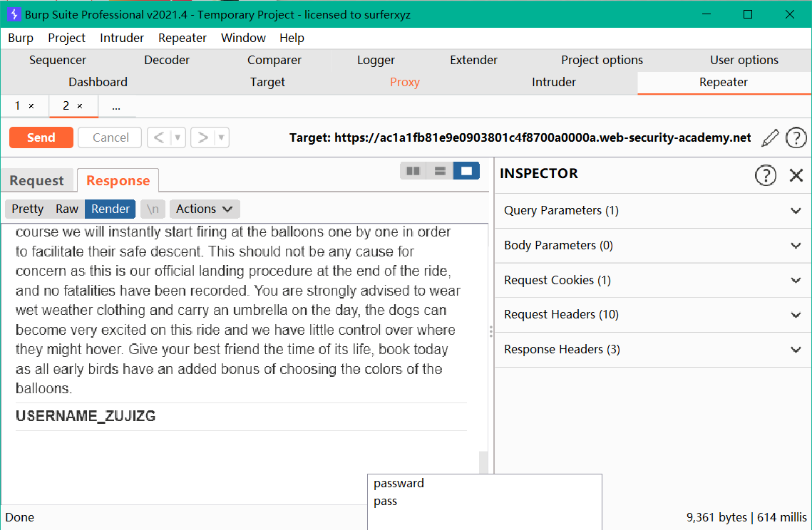Edit target with the pencil icon
This screenshot has width=812, height=530.
[x=770, y=137]
